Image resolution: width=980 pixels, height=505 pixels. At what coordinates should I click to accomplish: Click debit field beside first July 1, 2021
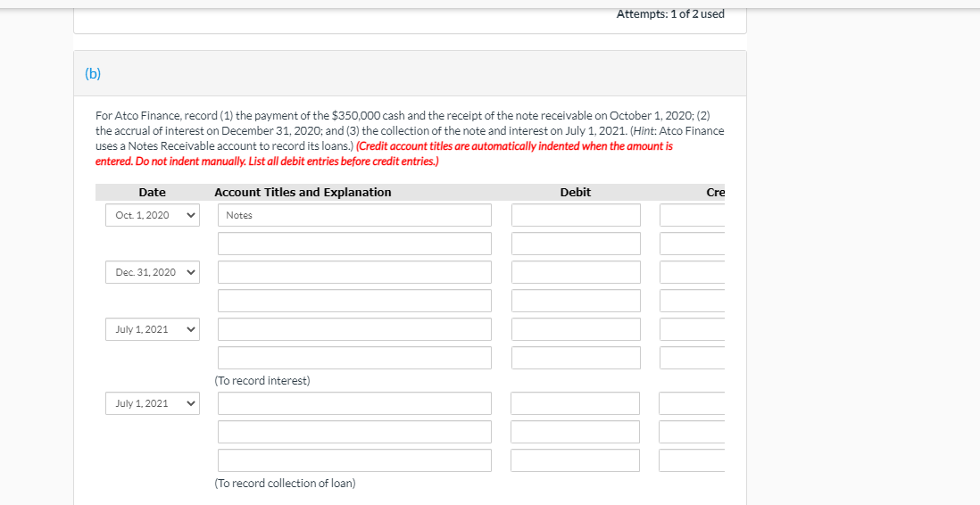point(576,329)
